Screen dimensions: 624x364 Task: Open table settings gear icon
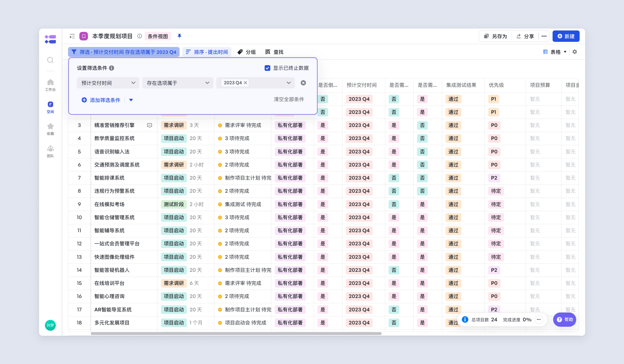(575, 52)
